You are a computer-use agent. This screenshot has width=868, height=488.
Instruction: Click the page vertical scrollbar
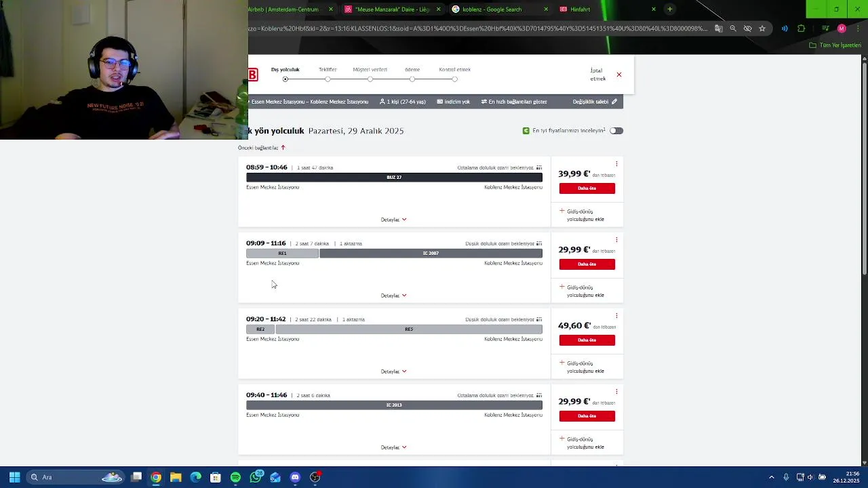click(864, 169)
